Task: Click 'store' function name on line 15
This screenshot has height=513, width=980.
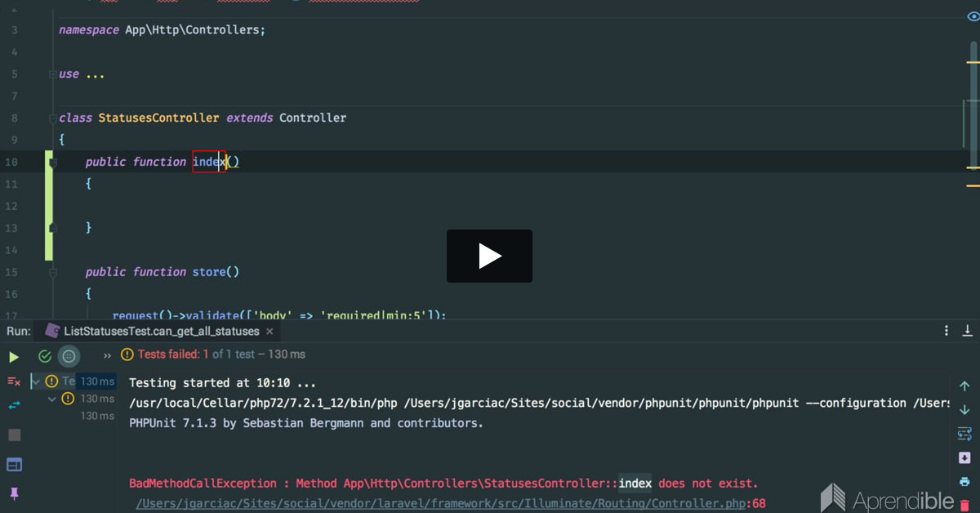Action: pos(209,272)
